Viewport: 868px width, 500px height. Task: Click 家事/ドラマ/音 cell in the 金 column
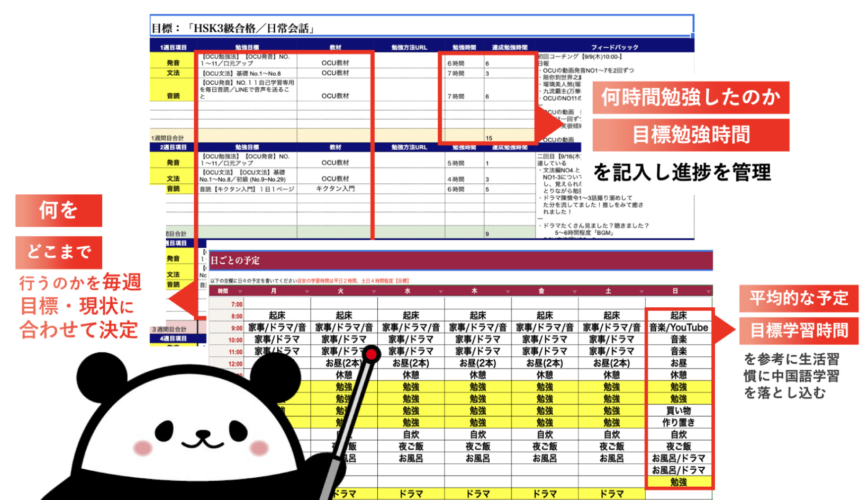coord(545,328)
